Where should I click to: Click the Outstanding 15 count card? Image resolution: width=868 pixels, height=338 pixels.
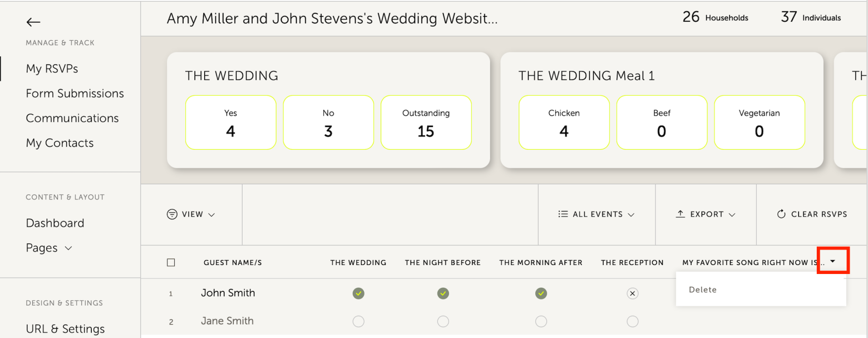(x=426, y=123)
